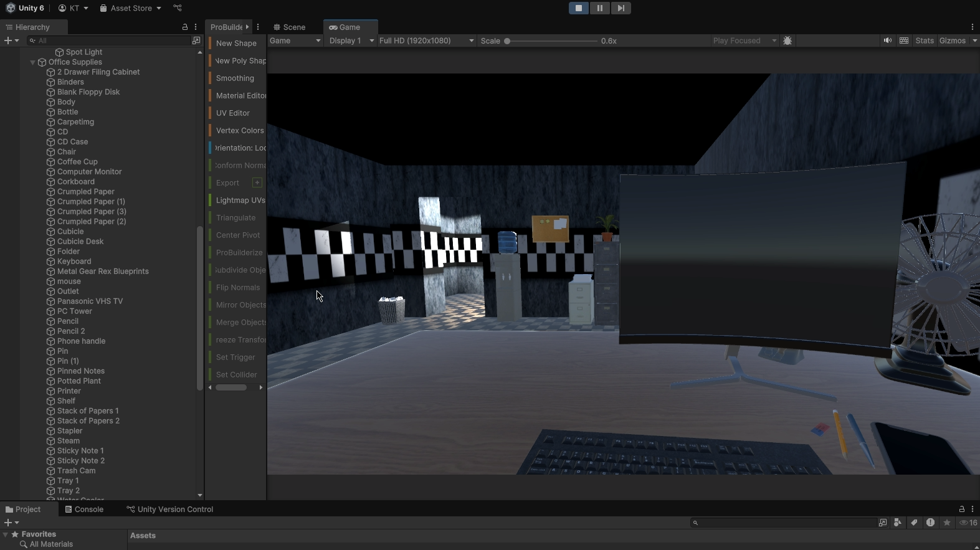This screenshot has width=980, height=550.
Task: Click New Shape in ProBuilder
Action: tap(236, 43)
